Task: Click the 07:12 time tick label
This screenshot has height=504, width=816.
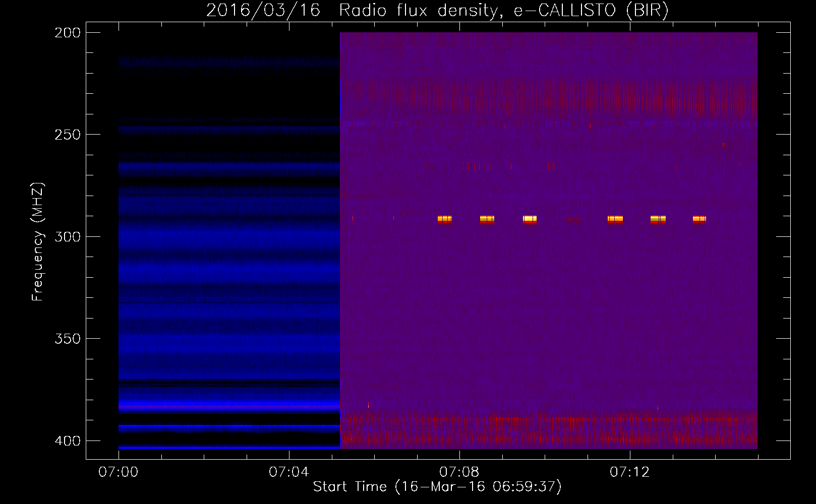Action: click(x=630, y=472)
